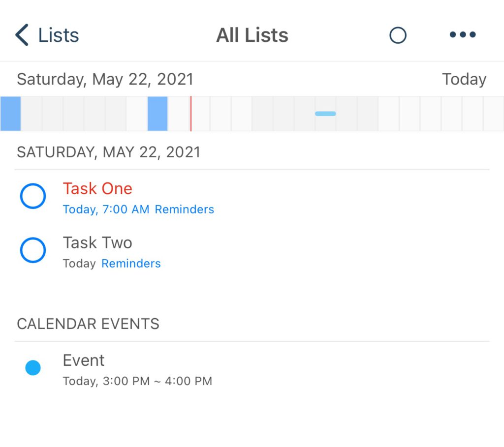Tap the 7 AM blue block on timeline
Image resolution: width=504 pixels, height=447 pixels.
157,114
